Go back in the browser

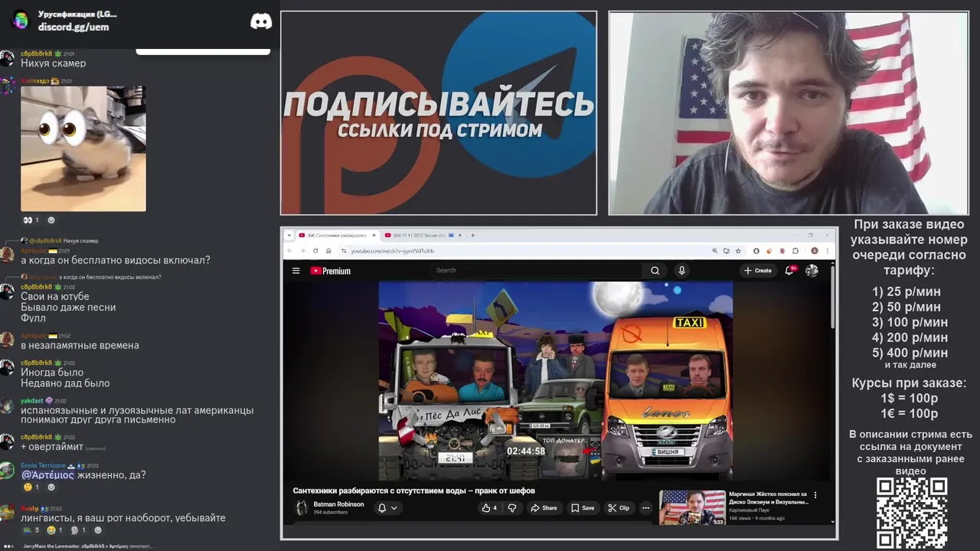click(x=290, y=250)
